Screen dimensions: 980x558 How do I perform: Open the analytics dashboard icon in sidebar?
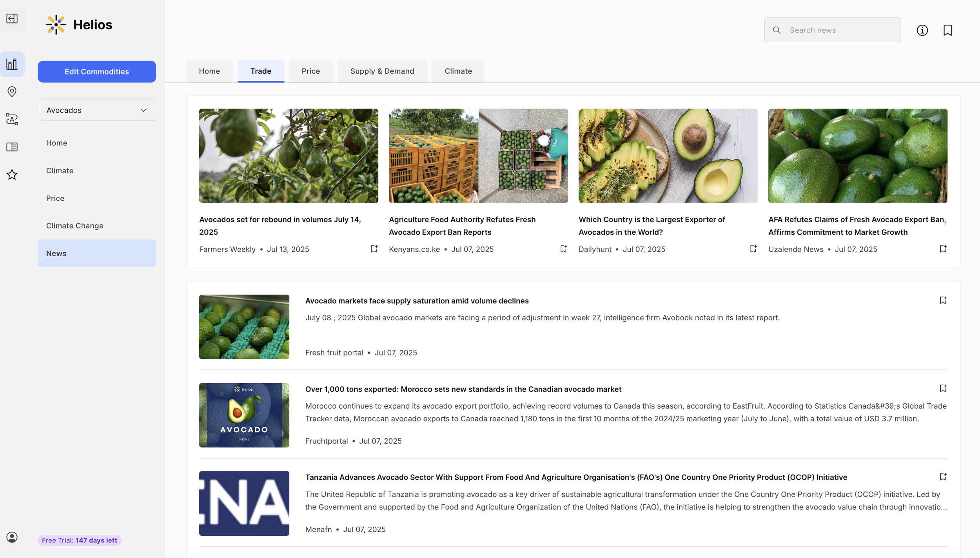tap(12, 63)
